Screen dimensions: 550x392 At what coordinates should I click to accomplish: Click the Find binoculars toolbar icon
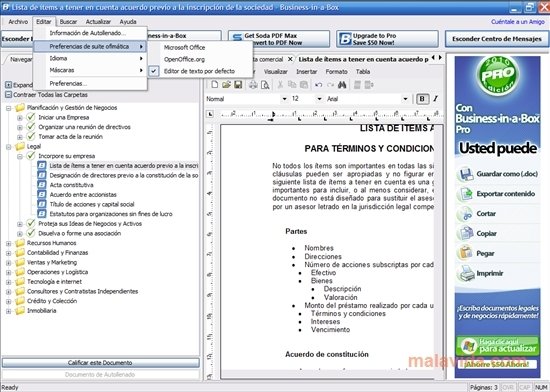(x=342, y=85)
